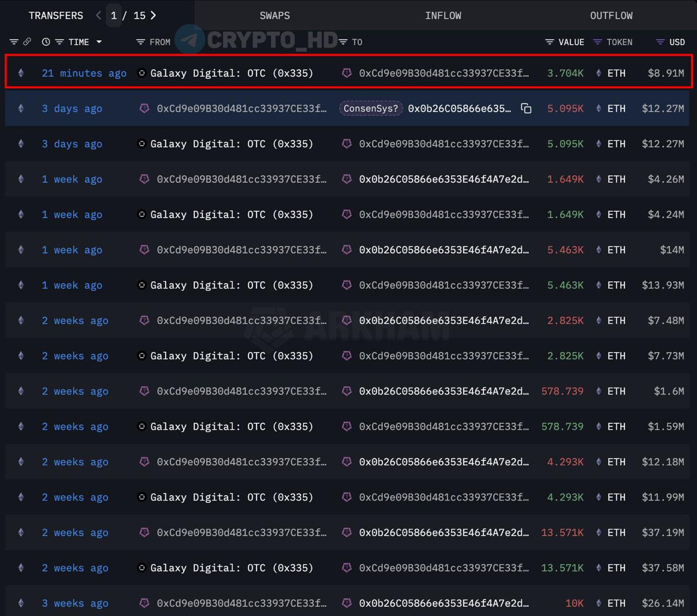Click value 1.649K in $4.26M row
The height and width of the screenshot is (616, 697).
(565, 179)
